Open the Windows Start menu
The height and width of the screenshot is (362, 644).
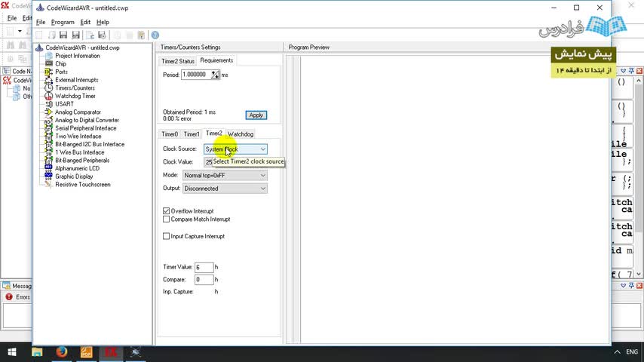point(12,352)
